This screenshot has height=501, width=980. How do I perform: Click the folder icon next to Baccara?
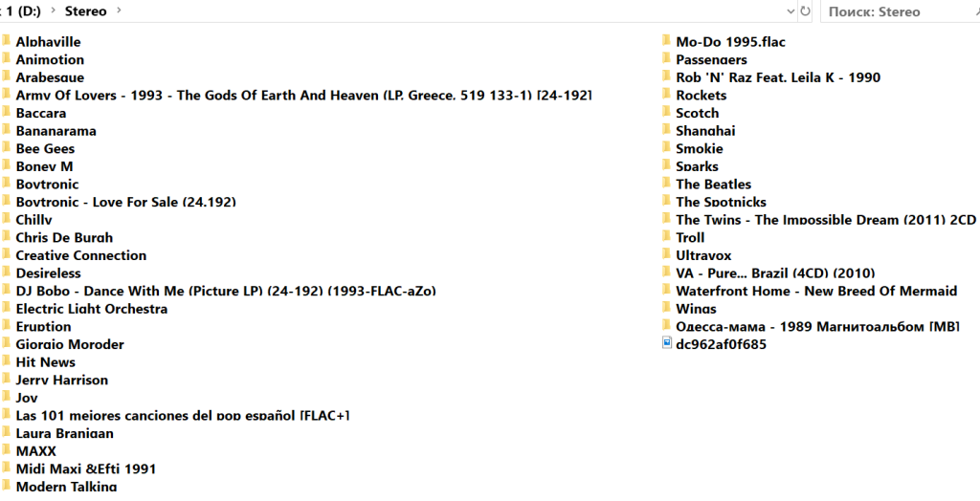pos(6,113)
